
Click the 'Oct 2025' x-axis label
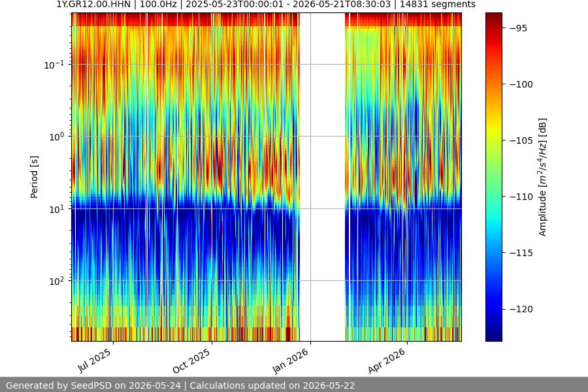pos(191,361)
